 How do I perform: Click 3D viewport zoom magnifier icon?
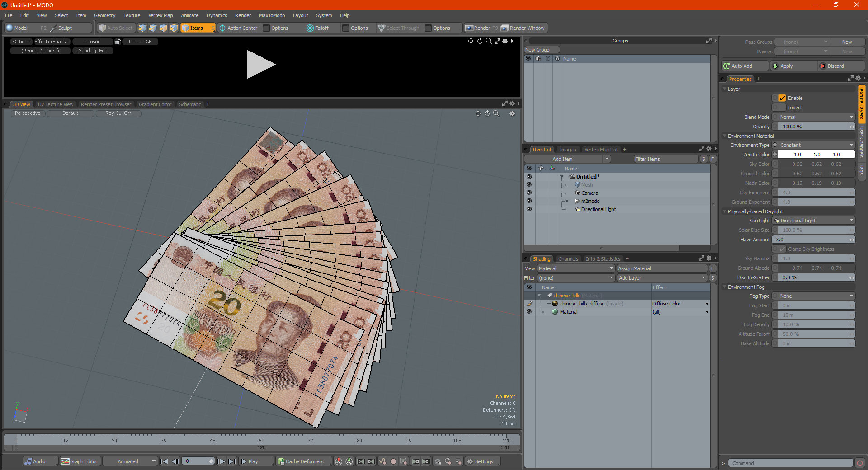496,113
